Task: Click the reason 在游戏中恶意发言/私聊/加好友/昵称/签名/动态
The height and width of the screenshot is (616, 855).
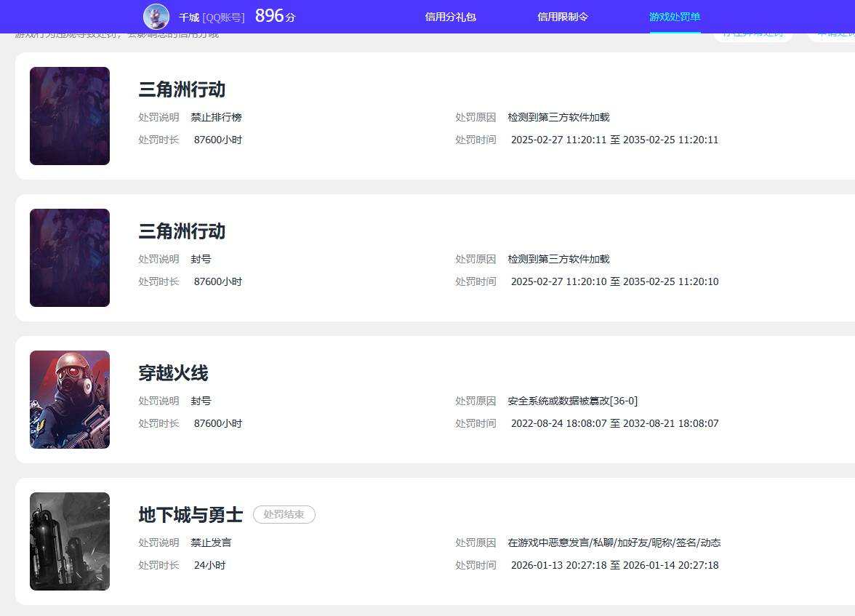Action: click(x=614, y=543)
